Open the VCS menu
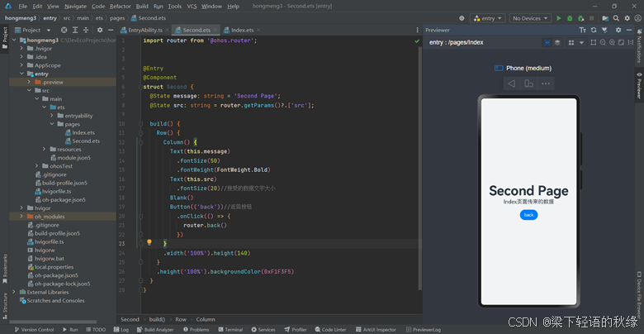 point(192,6)
